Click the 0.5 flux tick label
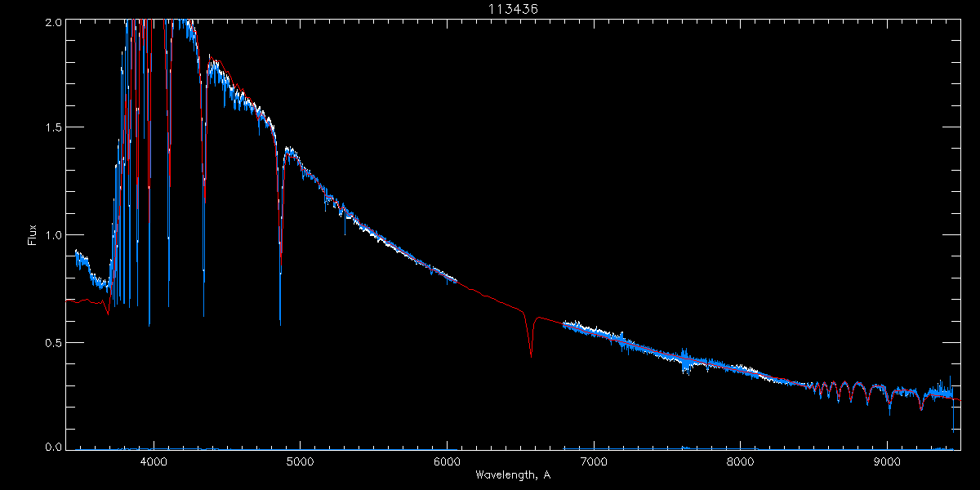The height and width of the screenshot is (490, 980). point(53,342)
